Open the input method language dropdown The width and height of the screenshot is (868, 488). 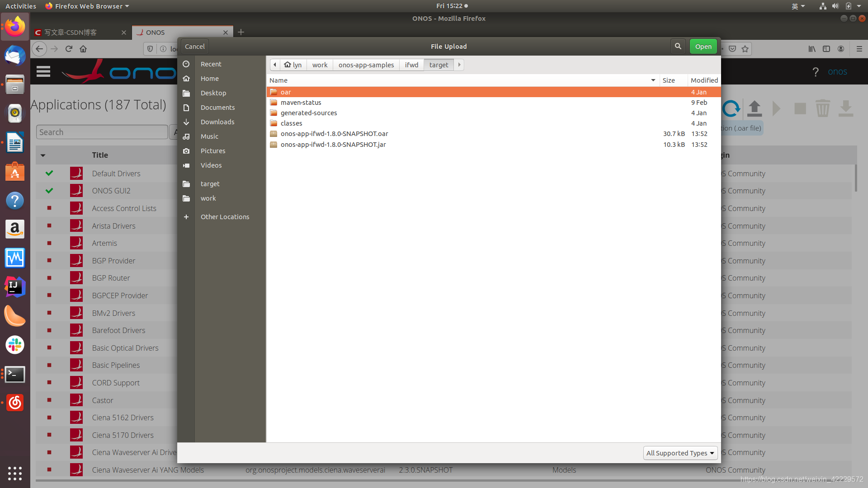coord(798,6)
